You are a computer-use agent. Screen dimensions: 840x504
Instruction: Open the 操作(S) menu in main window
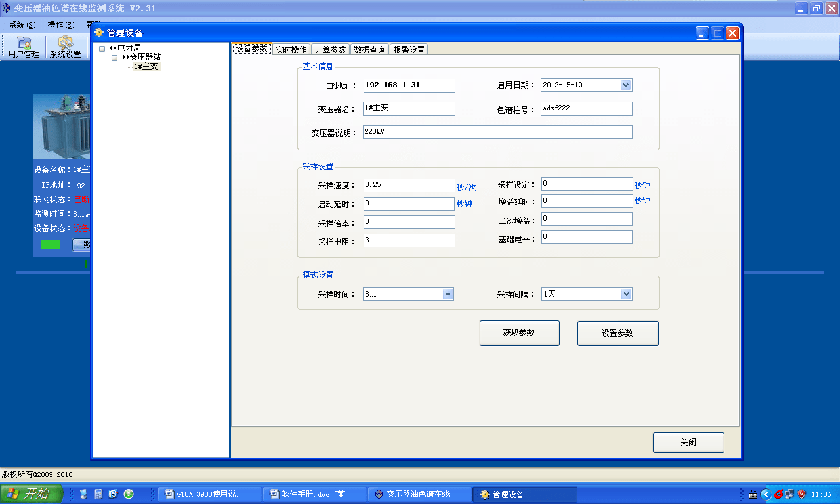coord(60,25)
